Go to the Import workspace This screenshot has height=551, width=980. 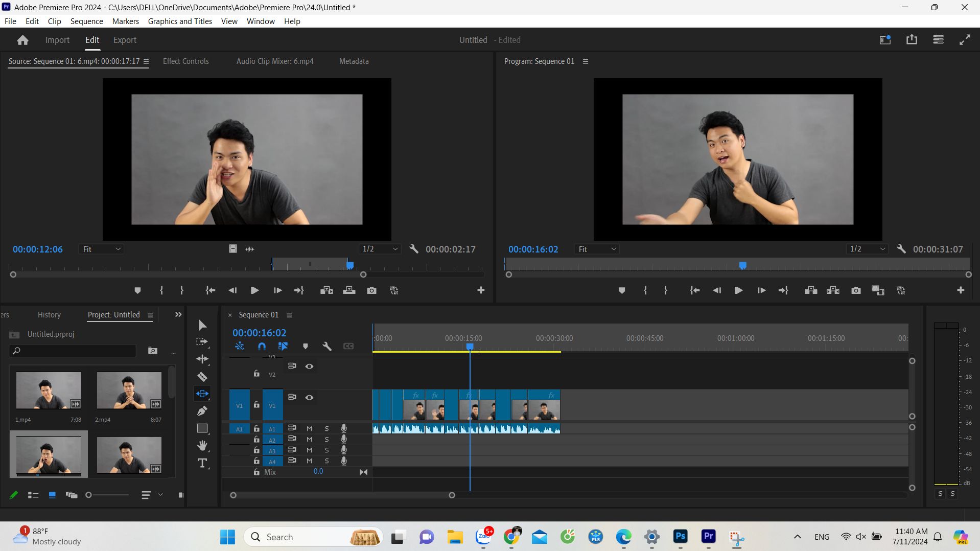coord(57,40)
